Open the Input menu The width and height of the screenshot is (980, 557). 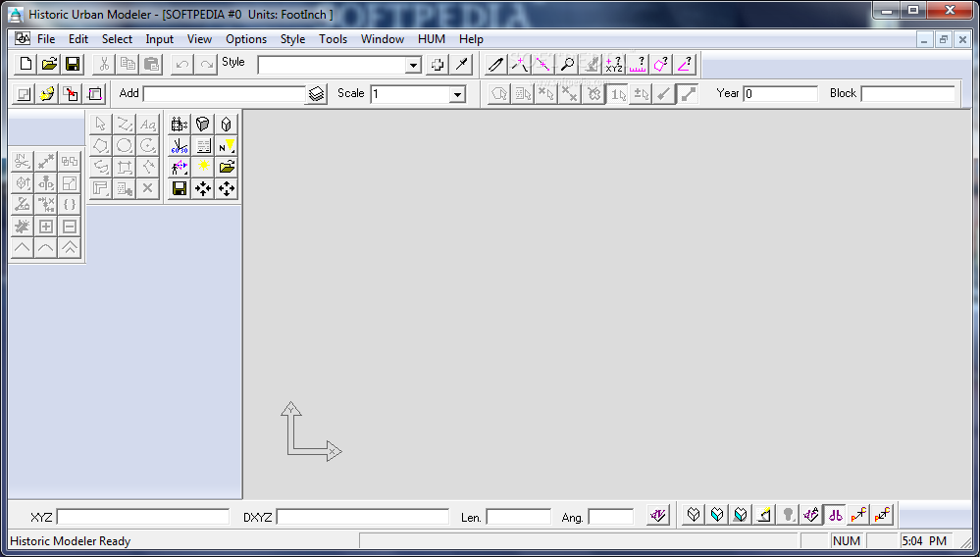click(x=159, y=38)
